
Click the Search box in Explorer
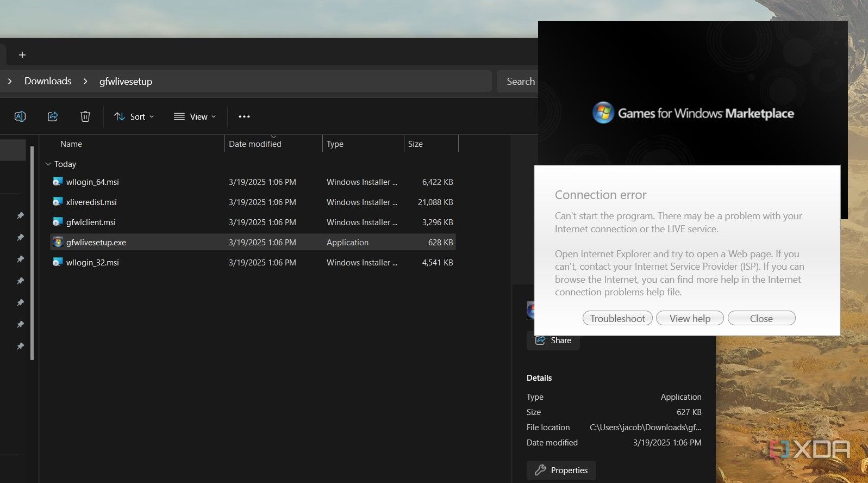[517, 81]
